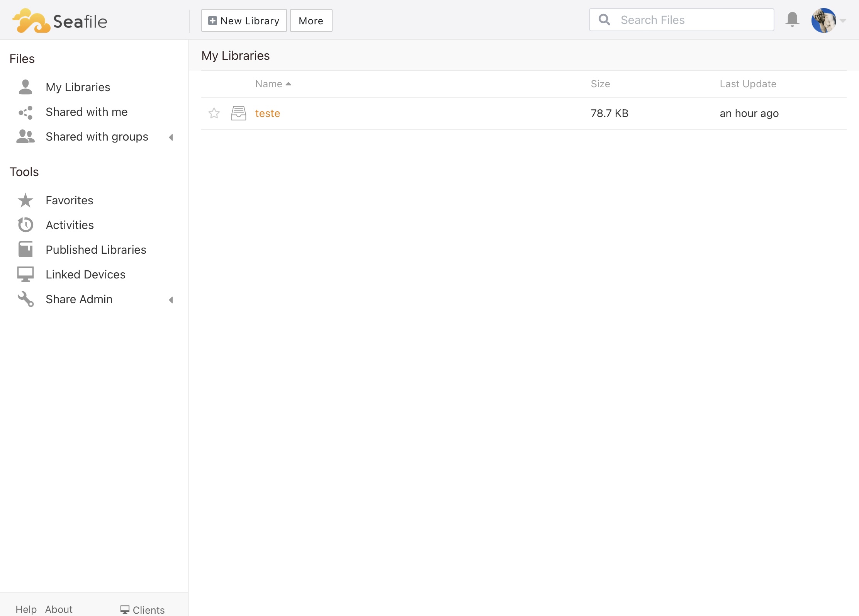Click the My Libraries person icon

[25, 87]
